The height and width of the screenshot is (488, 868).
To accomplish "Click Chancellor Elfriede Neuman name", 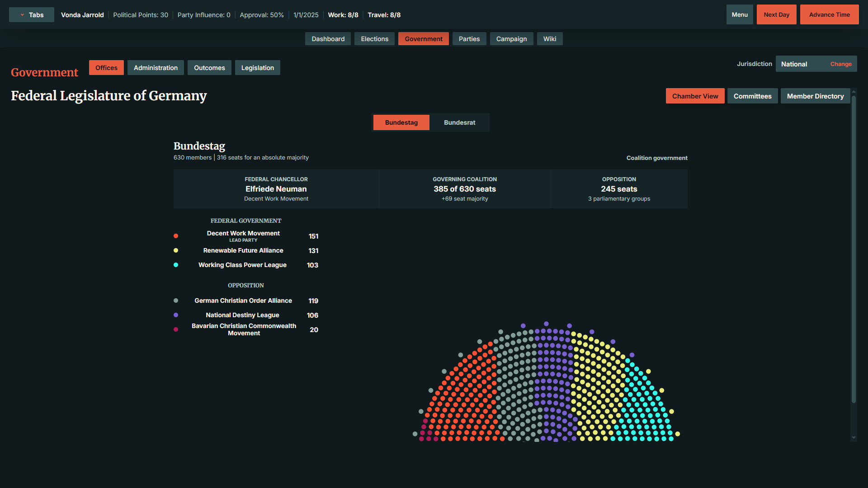I will point(276,189).
